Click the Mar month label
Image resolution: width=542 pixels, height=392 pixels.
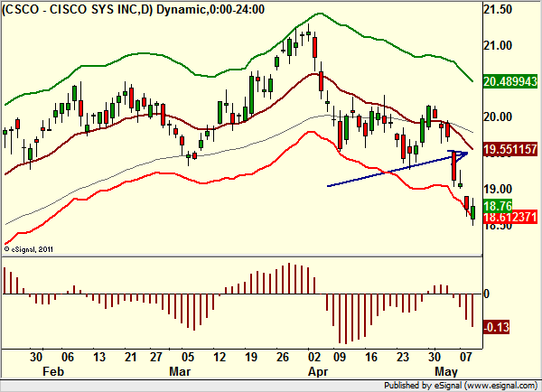point(180,371)
